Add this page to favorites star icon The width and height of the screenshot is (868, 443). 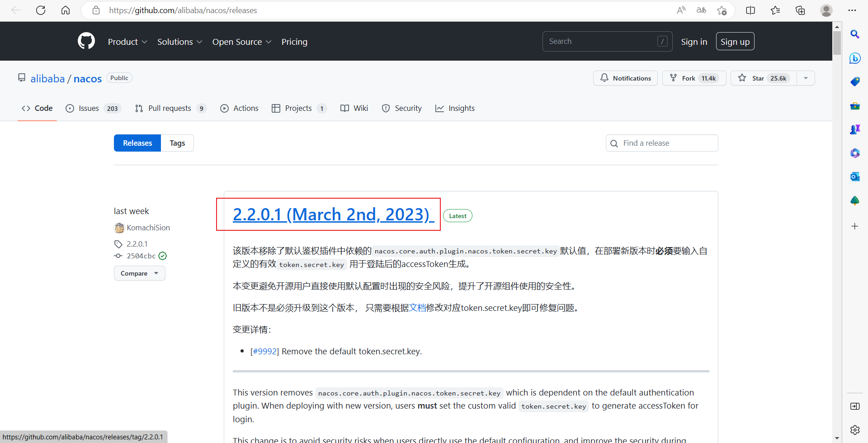tap(722, 10)
